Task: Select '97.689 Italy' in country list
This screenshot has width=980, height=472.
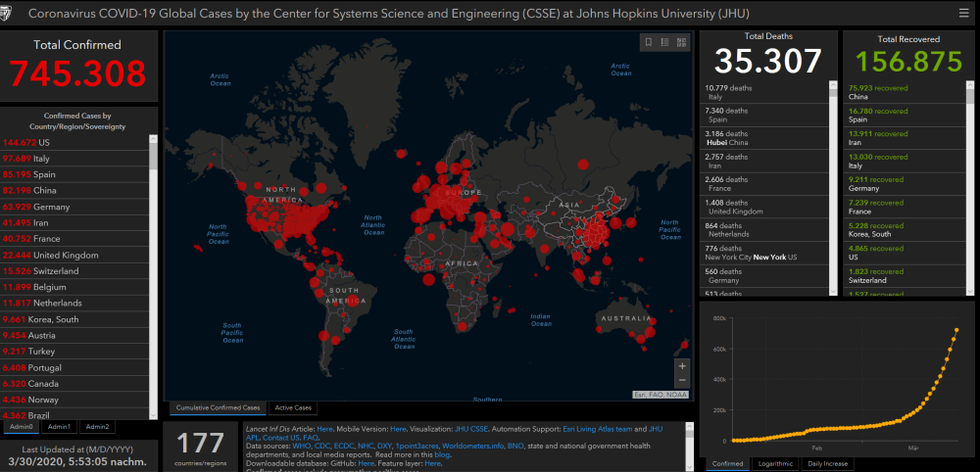Action: pyautogui.click(x=74, y=159)
